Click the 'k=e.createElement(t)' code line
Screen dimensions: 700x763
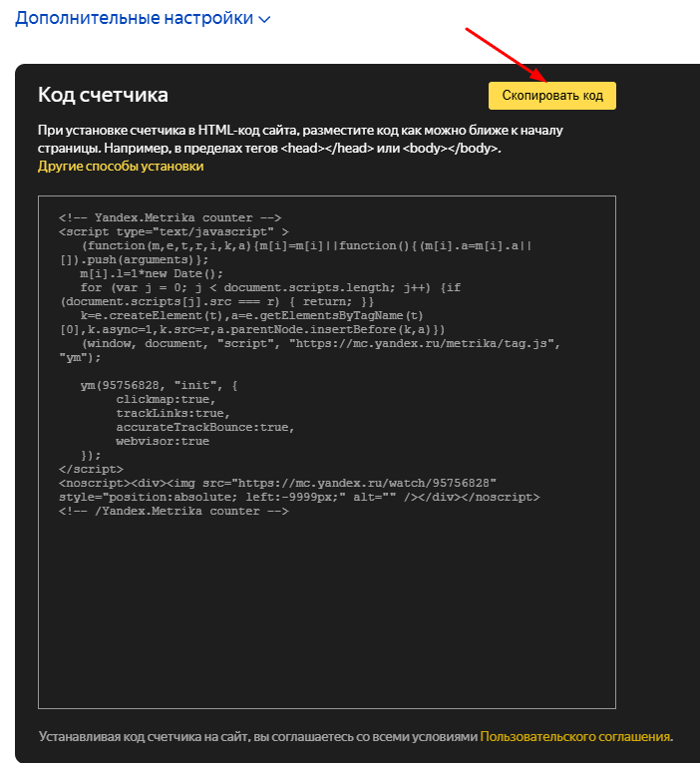click(251, 315)
